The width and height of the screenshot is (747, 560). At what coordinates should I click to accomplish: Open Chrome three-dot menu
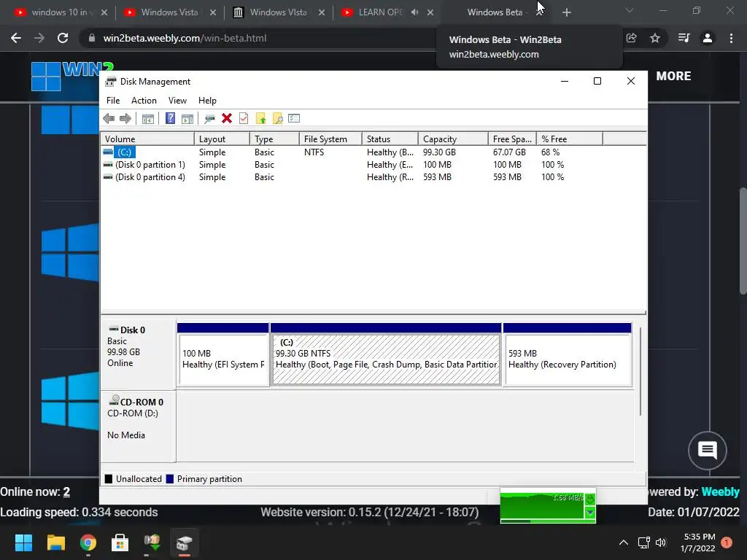tap(731, 38)
